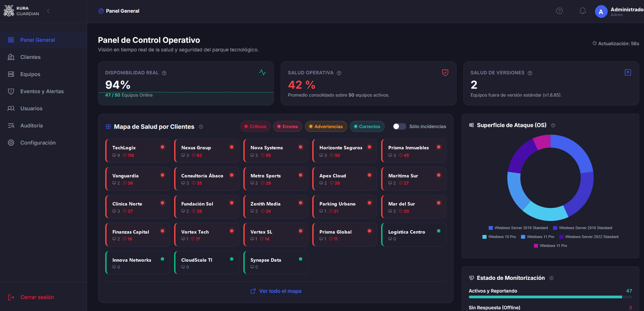
Task: Click the Panel General breadcrumb icon
Action: tap(101, 11)
